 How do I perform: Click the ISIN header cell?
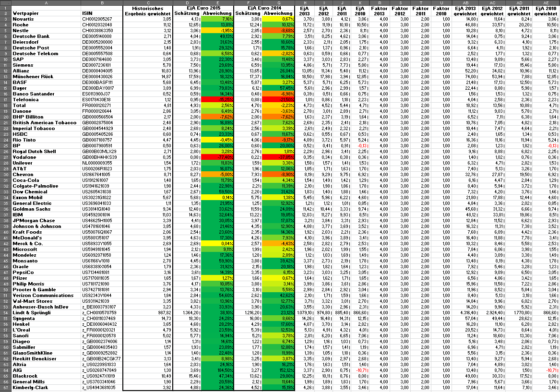click(102, 13)
